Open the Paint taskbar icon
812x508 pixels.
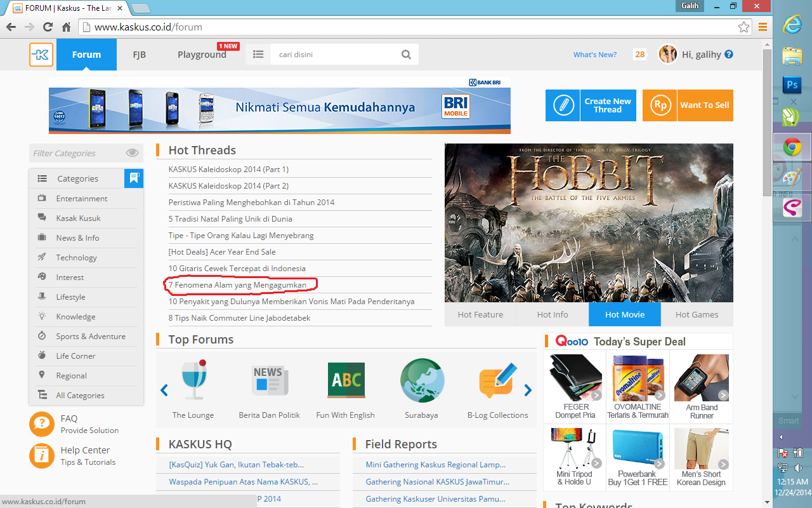[x=792, y=178]
